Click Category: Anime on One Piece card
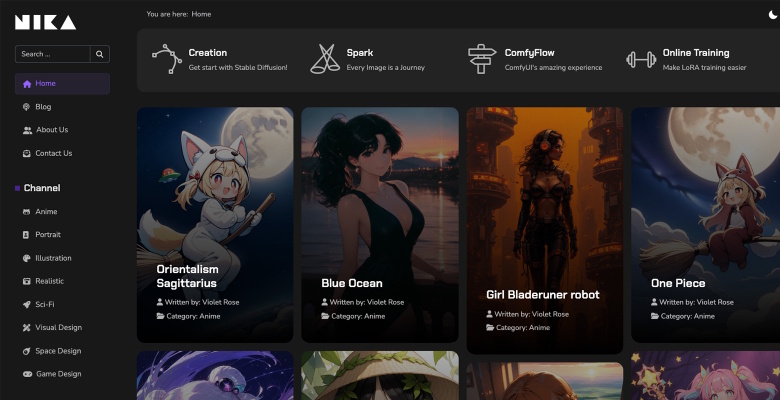 click(x=687, y=316)
